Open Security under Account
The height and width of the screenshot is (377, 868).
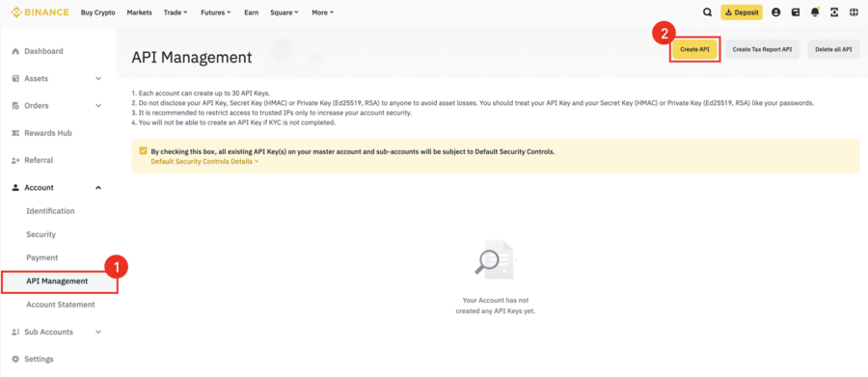(x=41, y=234)
